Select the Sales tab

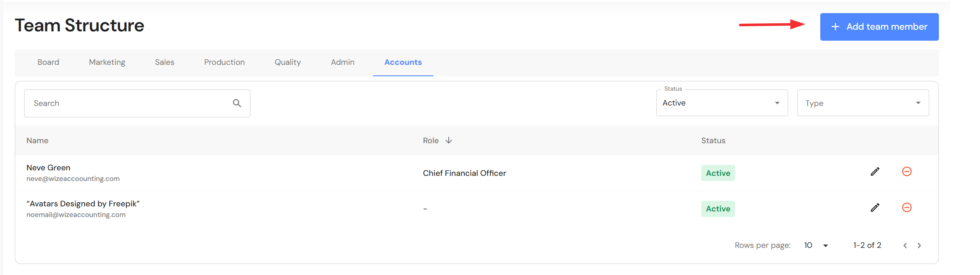[x=164, y=62]
